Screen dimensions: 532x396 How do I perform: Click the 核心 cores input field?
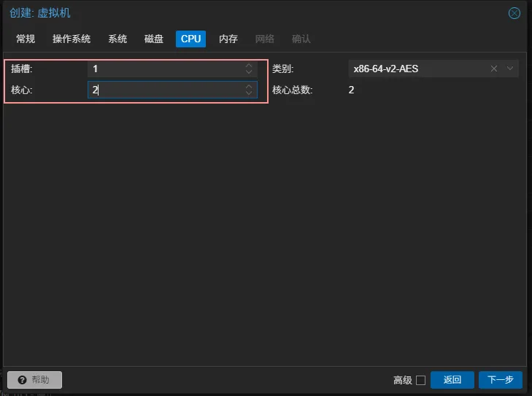[165, 90]
